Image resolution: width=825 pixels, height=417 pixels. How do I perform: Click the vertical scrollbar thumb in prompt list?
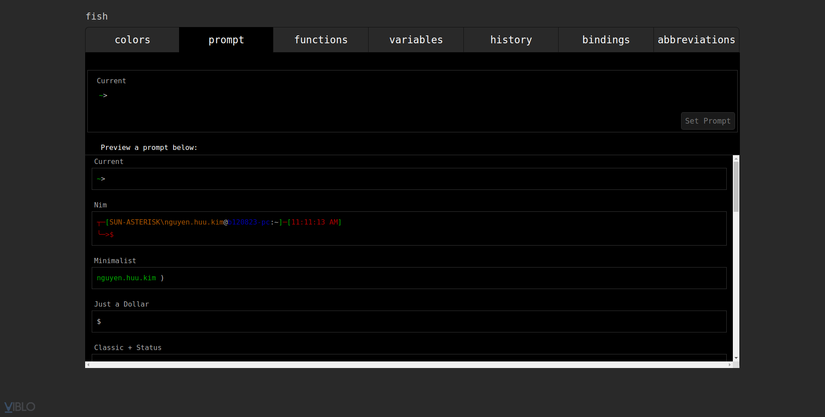(736, 187)
